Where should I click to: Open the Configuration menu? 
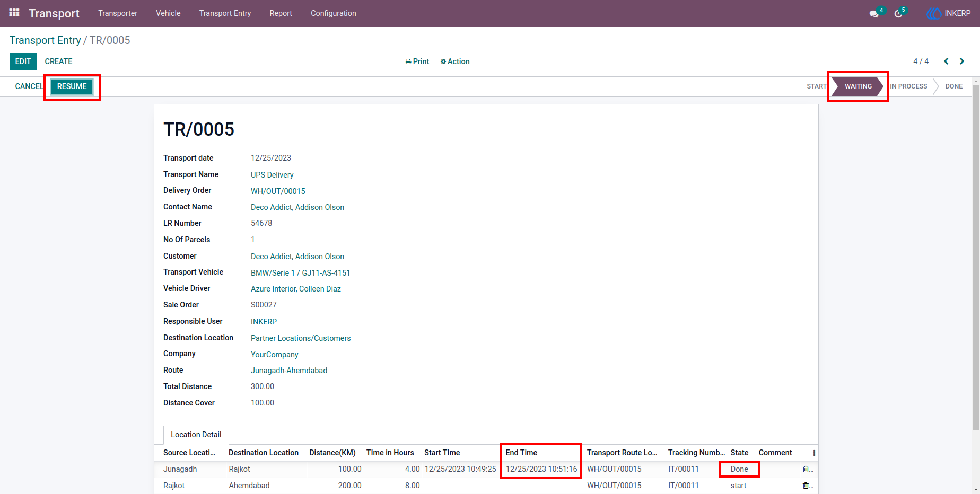pos(334,13)
